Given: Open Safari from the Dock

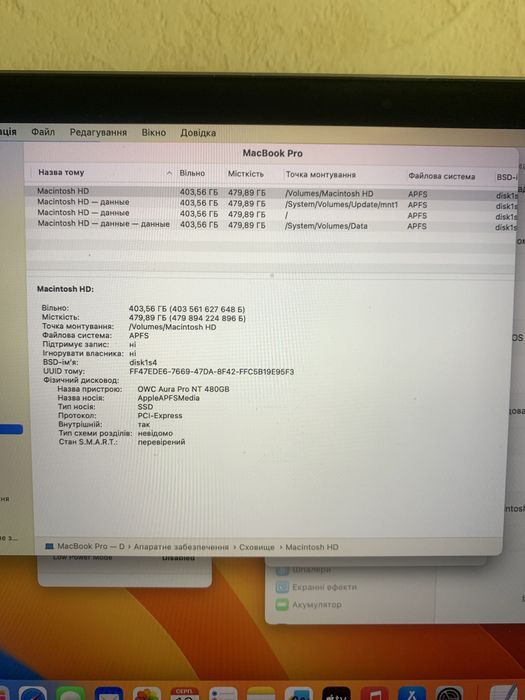Looking at the screenshot, I should [x=32, y=694].
